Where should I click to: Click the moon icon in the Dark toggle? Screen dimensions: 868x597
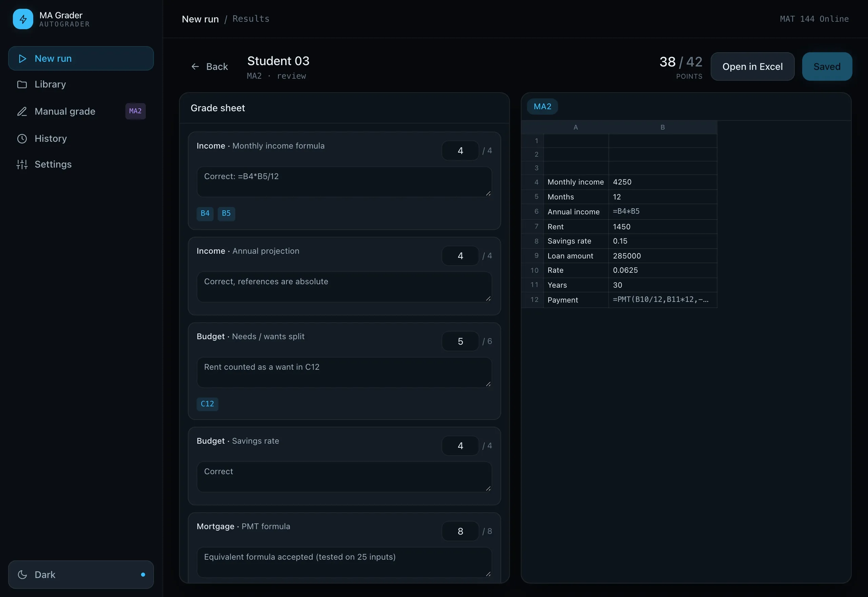click(x=22, y=575)
